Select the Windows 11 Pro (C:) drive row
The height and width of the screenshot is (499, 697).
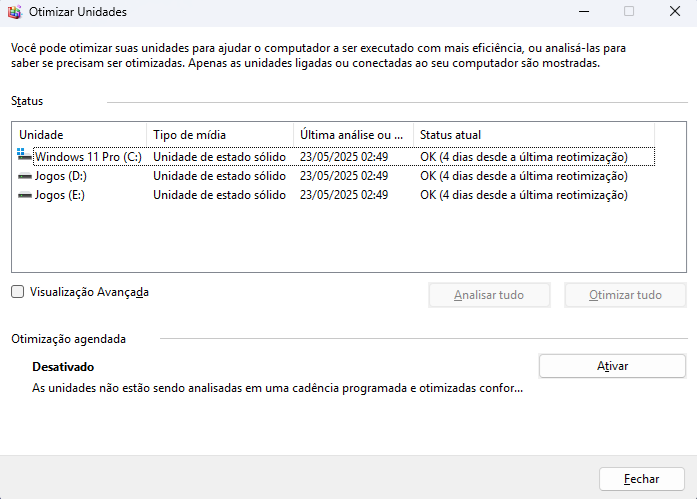click(336, 157)
